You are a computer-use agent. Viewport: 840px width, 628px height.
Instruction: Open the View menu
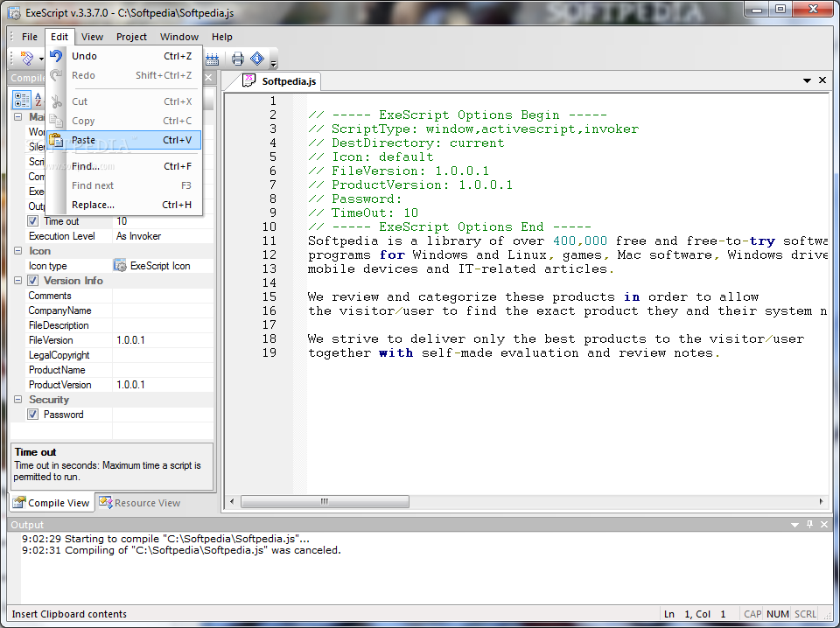tap(92, 37)
